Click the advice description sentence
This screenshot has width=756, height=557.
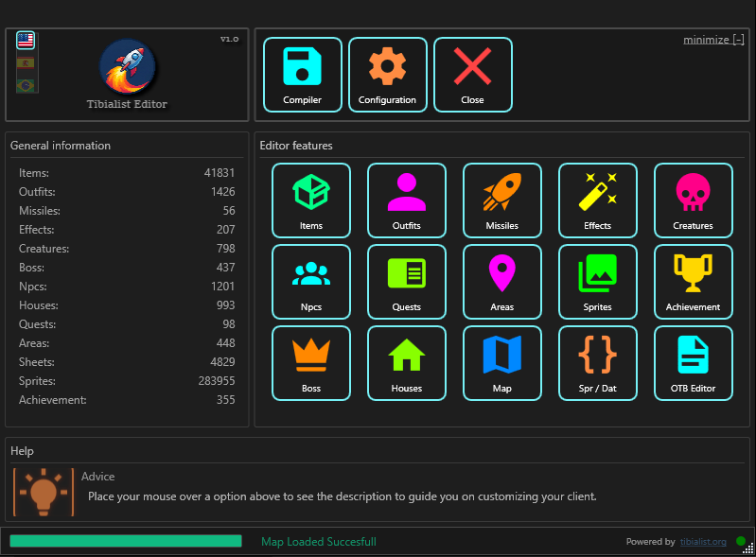[343, 496]
